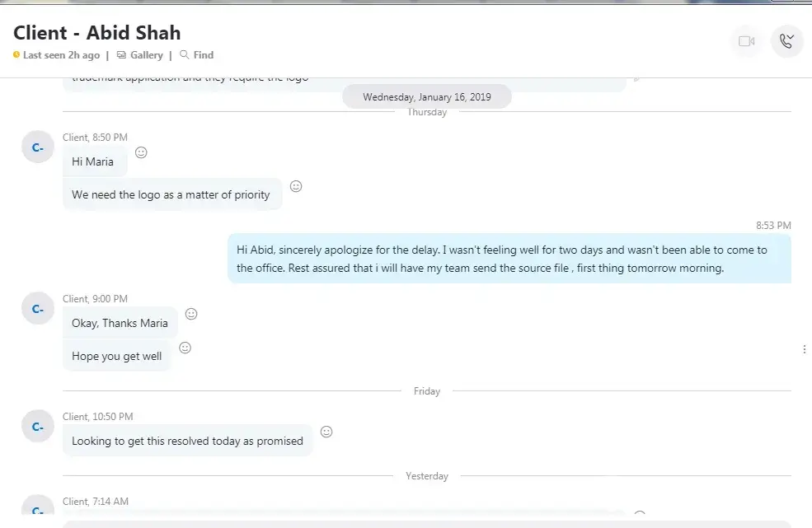Start a video call with Abid Shah
The height and width of the screenshot is (528, 812).
(x=747, y=41)
